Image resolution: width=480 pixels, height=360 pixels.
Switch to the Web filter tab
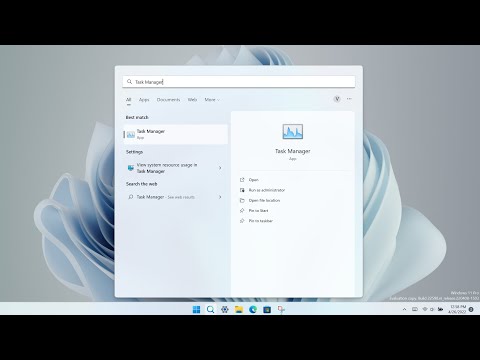[192, 100]
